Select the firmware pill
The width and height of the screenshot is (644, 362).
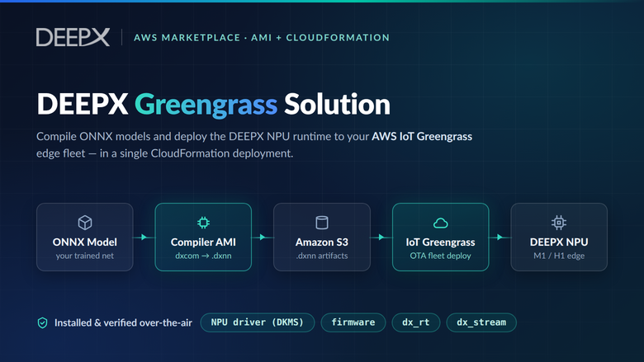point(353,322)
